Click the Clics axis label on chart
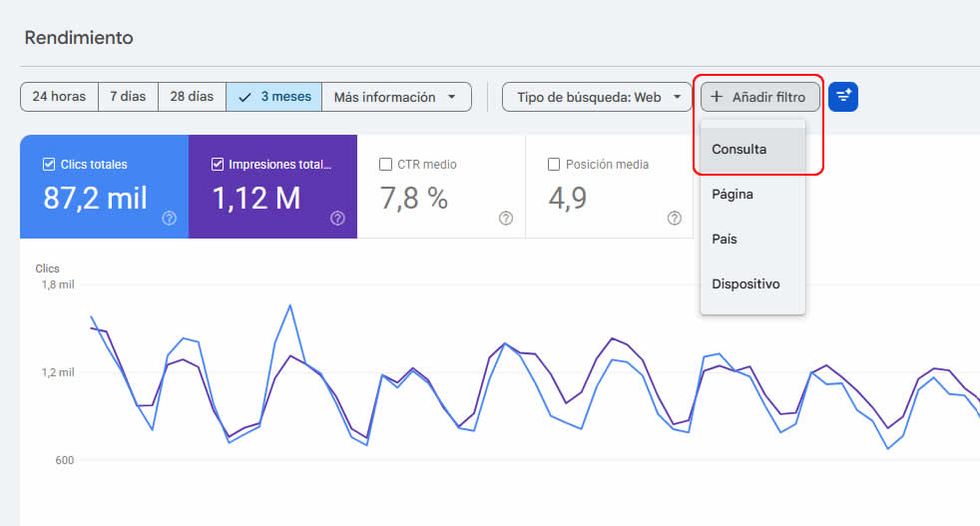The image size is (980, 526). (48, 268)
